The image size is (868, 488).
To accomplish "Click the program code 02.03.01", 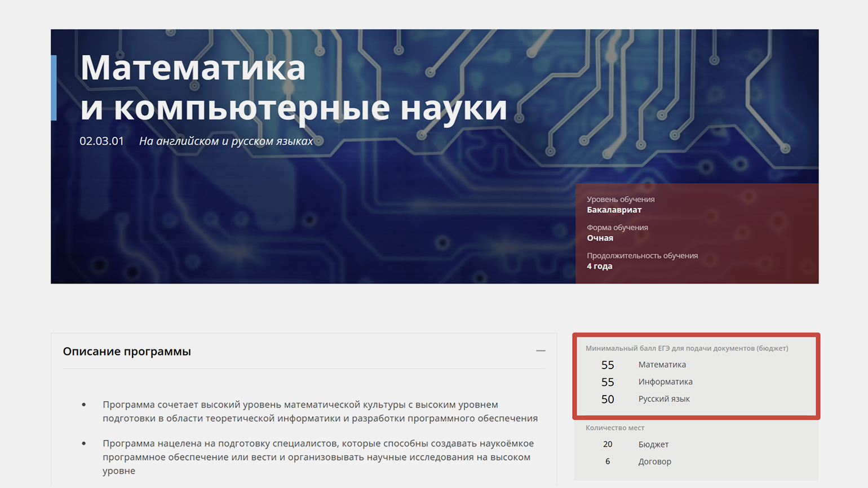I will (101, 141).
